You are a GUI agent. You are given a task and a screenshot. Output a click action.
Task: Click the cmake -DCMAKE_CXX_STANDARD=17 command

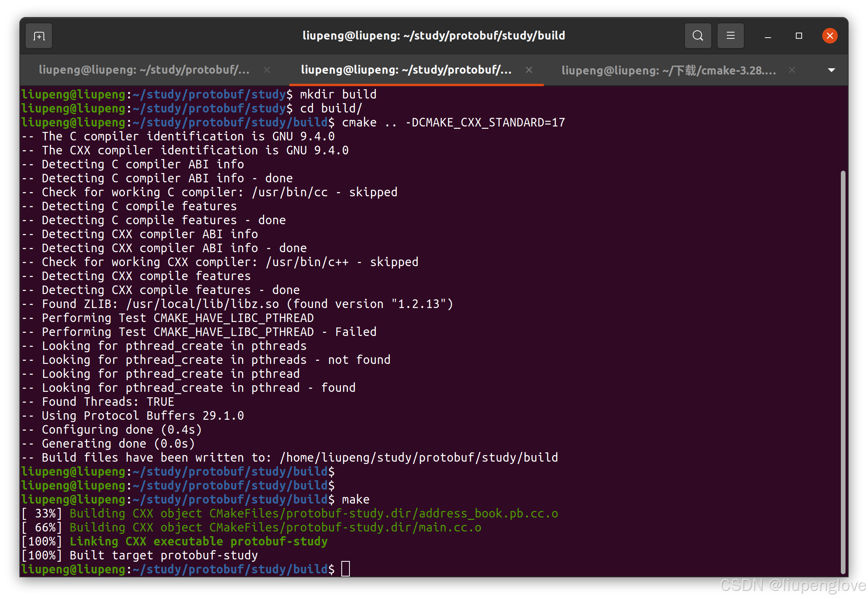pyautogui.click(x=293, y=122)
